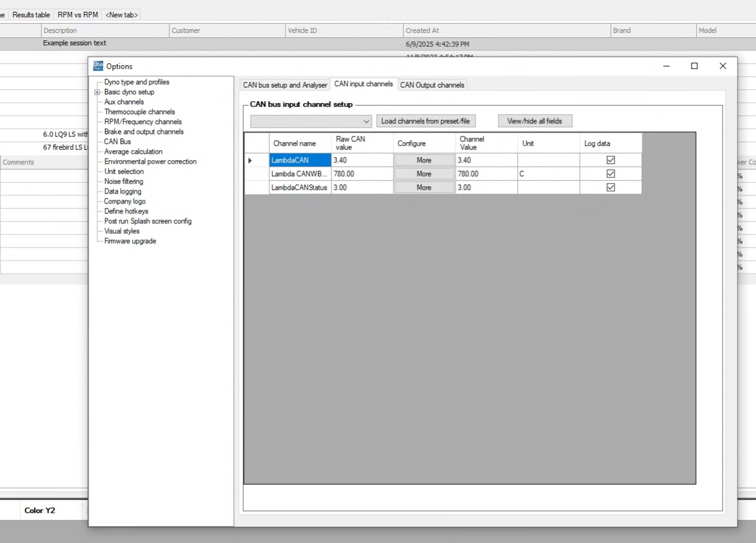Click the row selector arrow for LambdaCAN
Image resolution: width=756 pixels, height=543 pixels.
pyautogui.click(x=250, y=161)
